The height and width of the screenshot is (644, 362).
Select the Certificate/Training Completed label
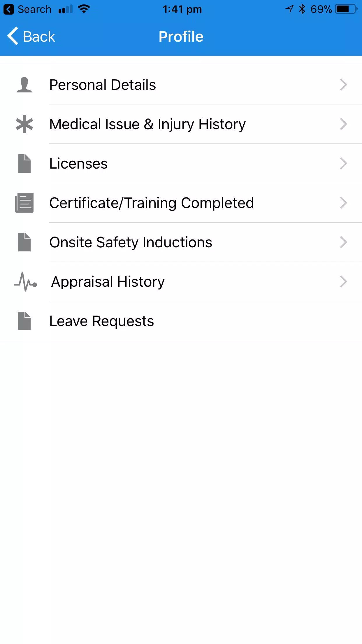click(152, 203)
